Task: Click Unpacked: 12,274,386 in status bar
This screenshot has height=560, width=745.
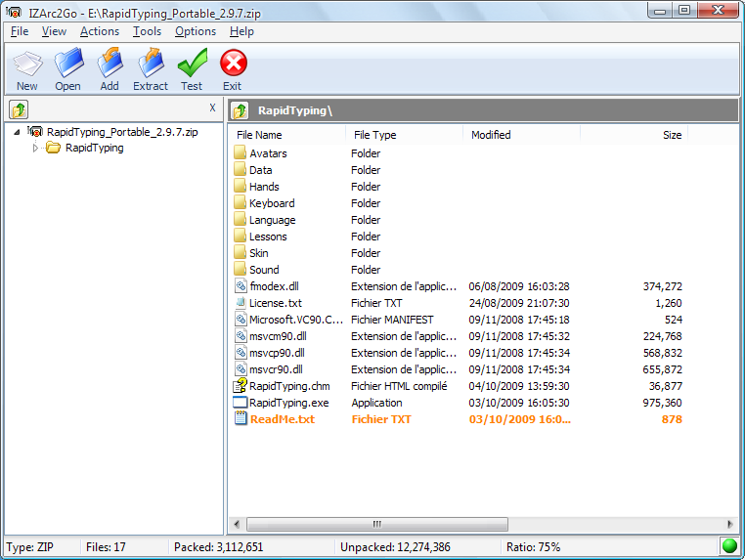Action: (395, 547)
